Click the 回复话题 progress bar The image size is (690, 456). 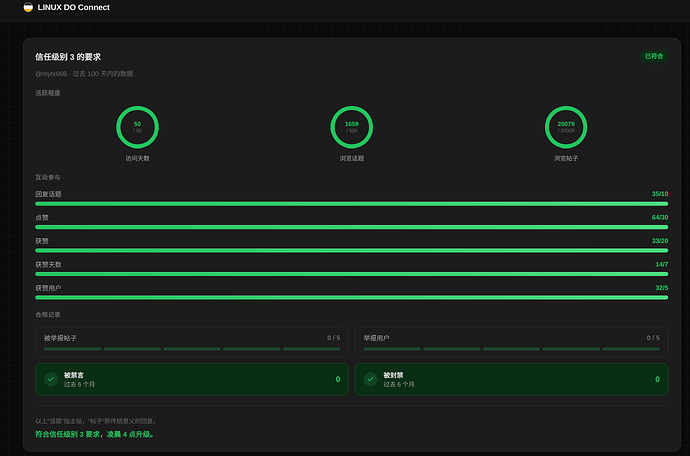pyautogui.click(x=352, y=204)
